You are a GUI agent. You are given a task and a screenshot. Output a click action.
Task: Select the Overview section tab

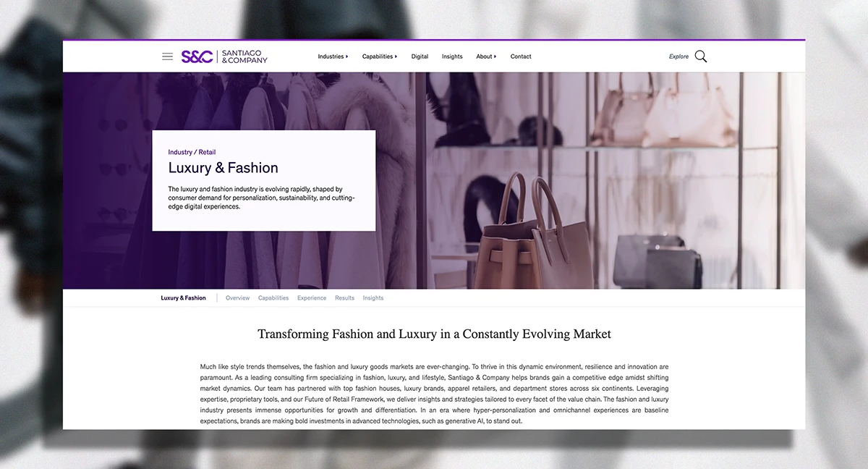tap(237, 298)
